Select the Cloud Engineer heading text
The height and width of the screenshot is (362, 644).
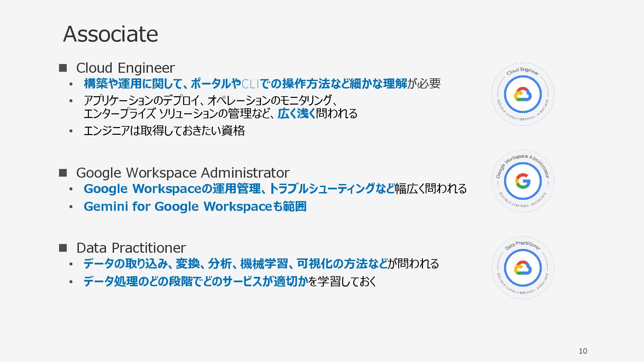(x=125, y=68)
